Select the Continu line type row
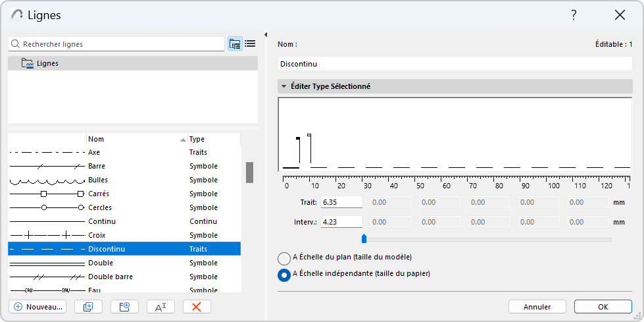 click(124, 221)
